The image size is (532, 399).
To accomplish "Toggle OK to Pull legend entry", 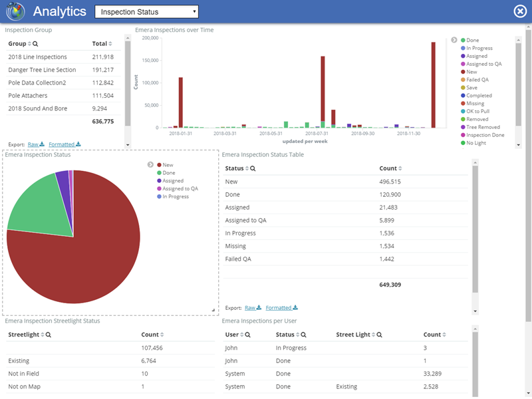I will tap(475, 111).
